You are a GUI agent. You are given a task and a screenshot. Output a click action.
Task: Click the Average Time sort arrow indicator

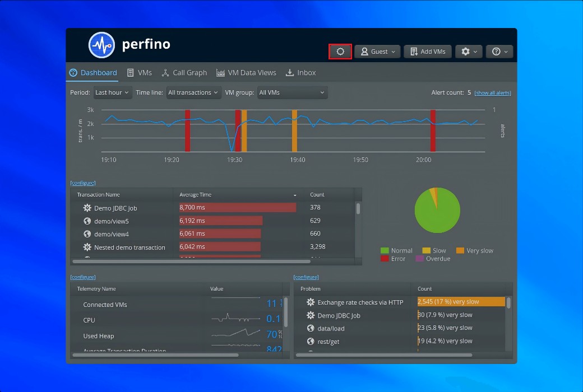pos(295,195)
